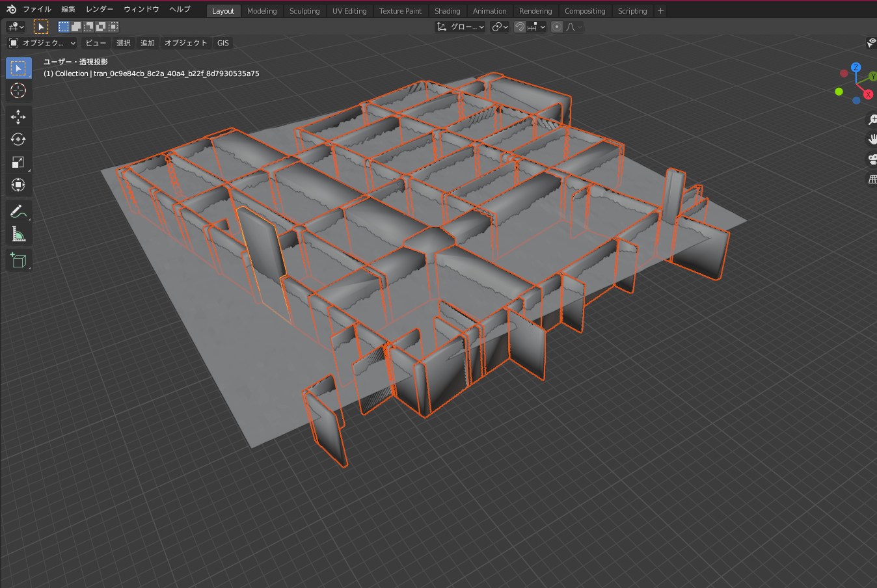877x588 pixels.
Task: Switch to Layout workspace tab
Action: click(223, 11)
